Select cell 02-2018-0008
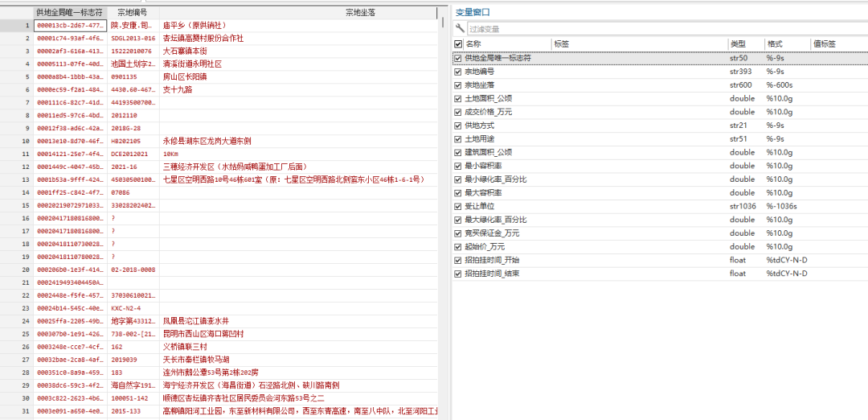 pyautogui.click(x=133, y=270)
